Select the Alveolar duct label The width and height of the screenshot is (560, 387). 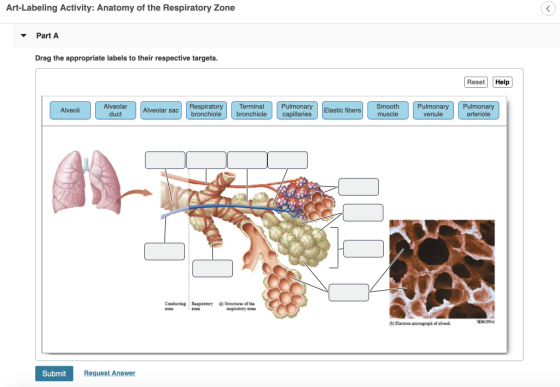coord(115,110)
